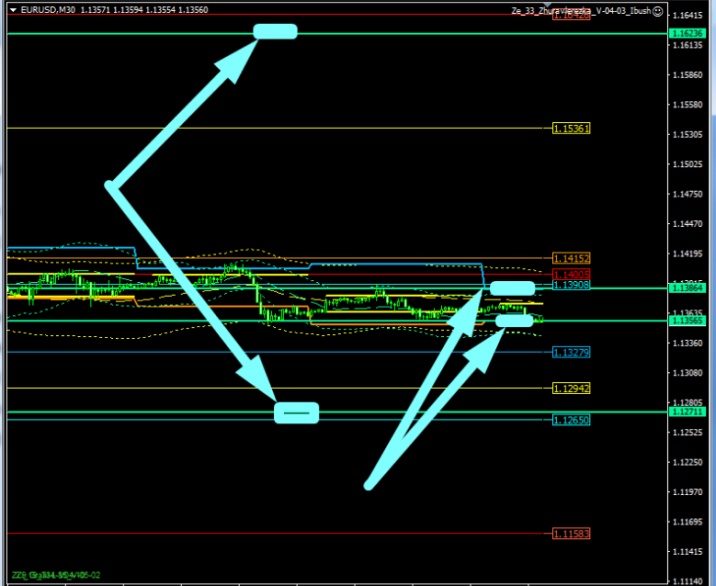
Task: Click the smiley face expert advisor icon
Action: click(x=657, y=9)
